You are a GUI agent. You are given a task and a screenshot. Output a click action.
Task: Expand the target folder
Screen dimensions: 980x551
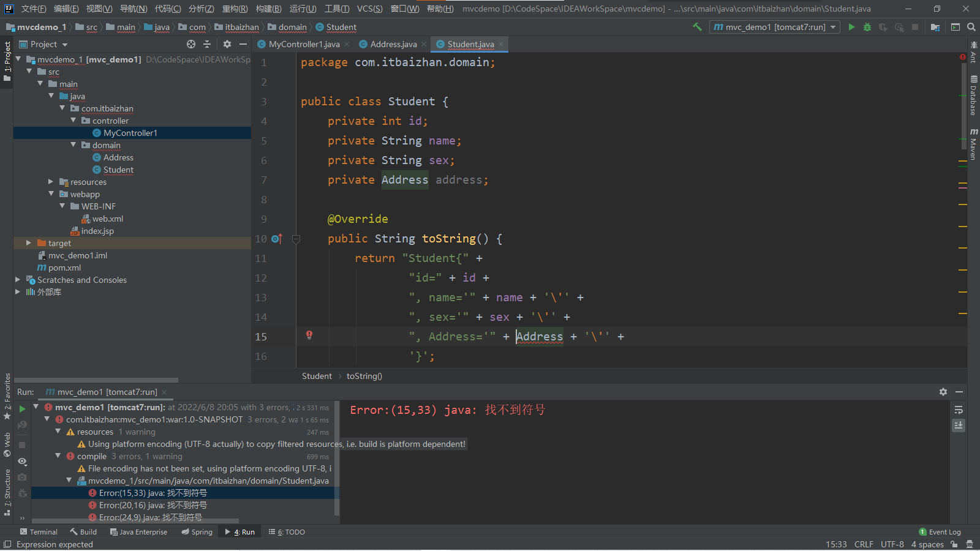(28, 243)
